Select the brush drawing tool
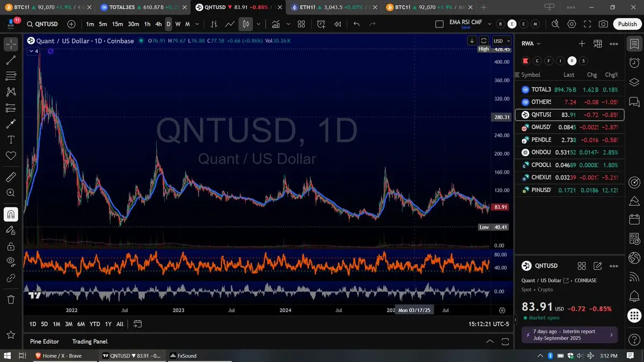The image size is (644, 362). pyautogui.click(x=11, y=124)
